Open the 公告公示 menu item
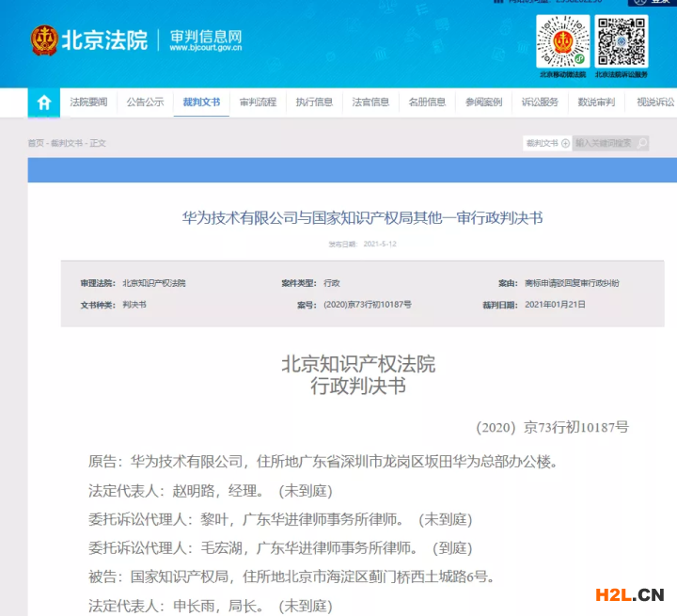 pyautogui.click(x=145, y=103)
